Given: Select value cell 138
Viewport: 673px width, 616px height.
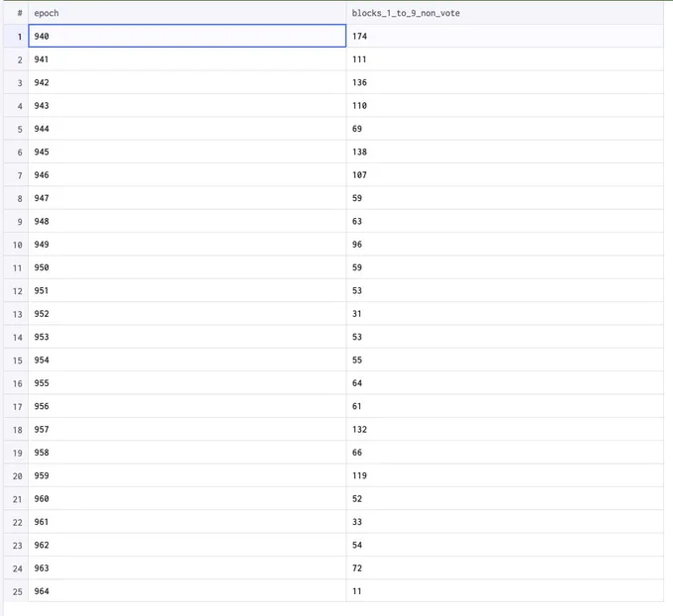Looking at the screenshot, I should (505, 152).
